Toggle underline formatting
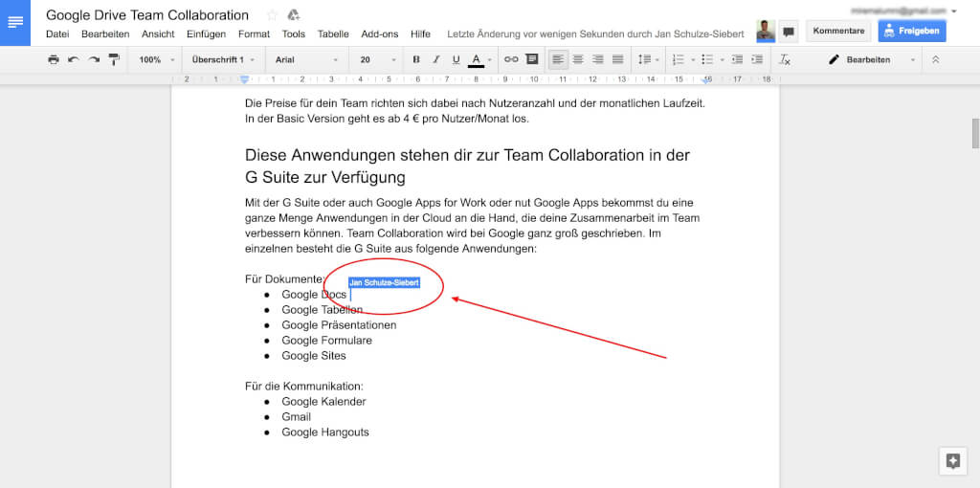Screen dimensions: 980x488 (x=456, y=59)
